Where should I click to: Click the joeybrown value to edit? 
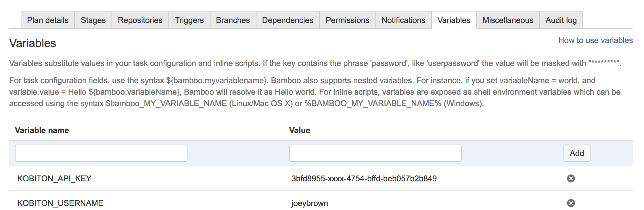[310, 203]
